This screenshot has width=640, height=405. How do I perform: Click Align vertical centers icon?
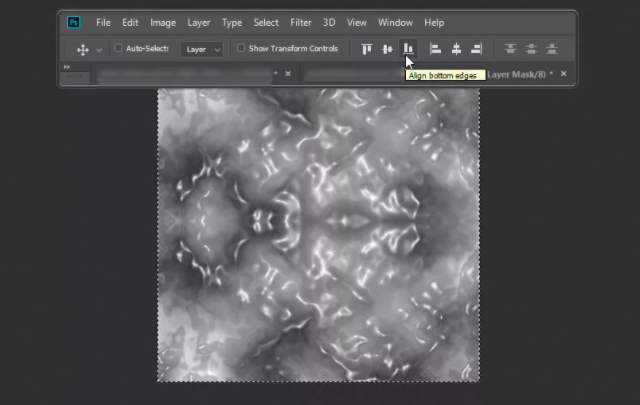click(x=387, y=49)
